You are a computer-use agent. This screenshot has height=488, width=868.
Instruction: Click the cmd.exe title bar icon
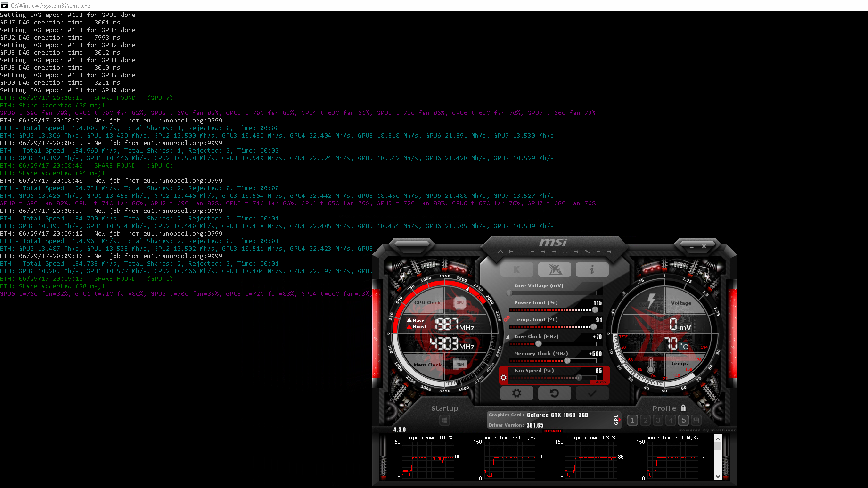click(x=5, y=5)
